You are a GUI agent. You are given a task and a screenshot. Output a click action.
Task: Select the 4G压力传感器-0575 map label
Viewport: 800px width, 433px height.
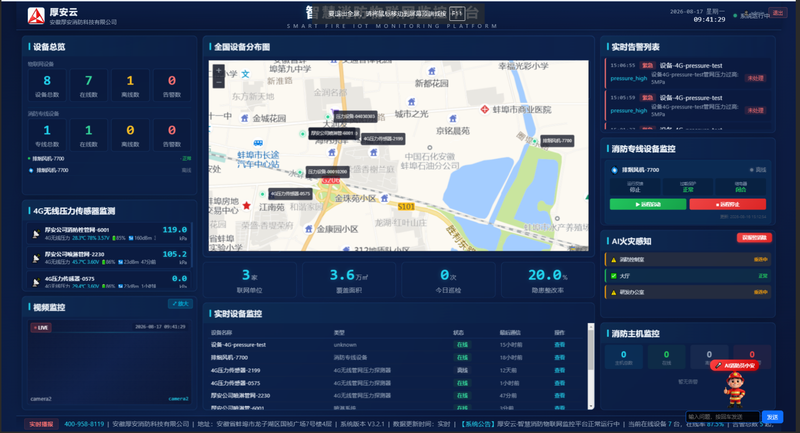[x=290, y=194]
